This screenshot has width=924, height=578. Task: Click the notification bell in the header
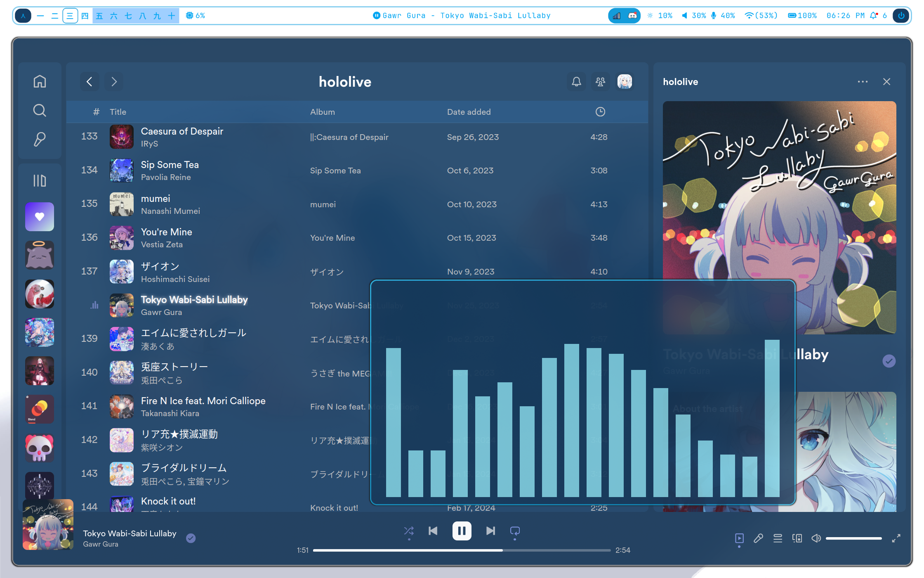576,82
